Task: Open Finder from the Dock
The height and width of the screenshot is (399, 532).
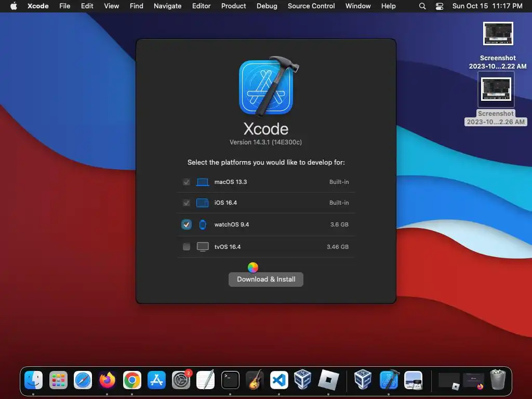Action: [x=34, y=380]
